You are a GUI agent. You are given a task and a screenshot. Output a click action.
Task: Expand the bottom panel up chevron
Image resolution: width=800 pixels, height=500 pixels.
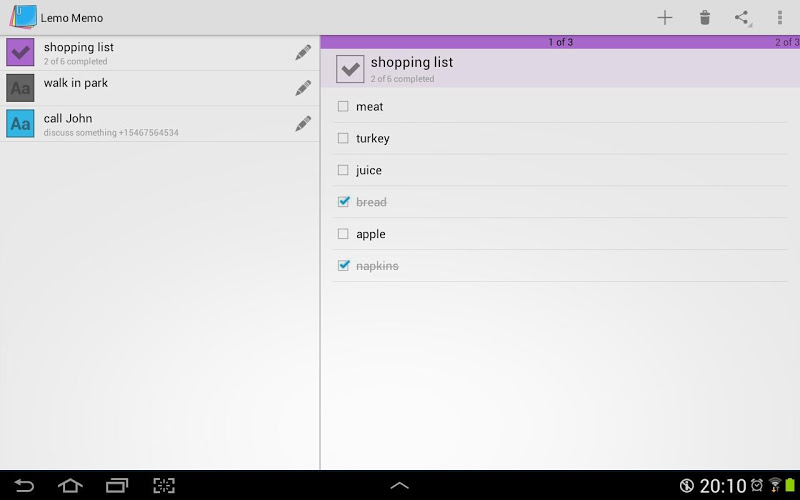point(399,485)
